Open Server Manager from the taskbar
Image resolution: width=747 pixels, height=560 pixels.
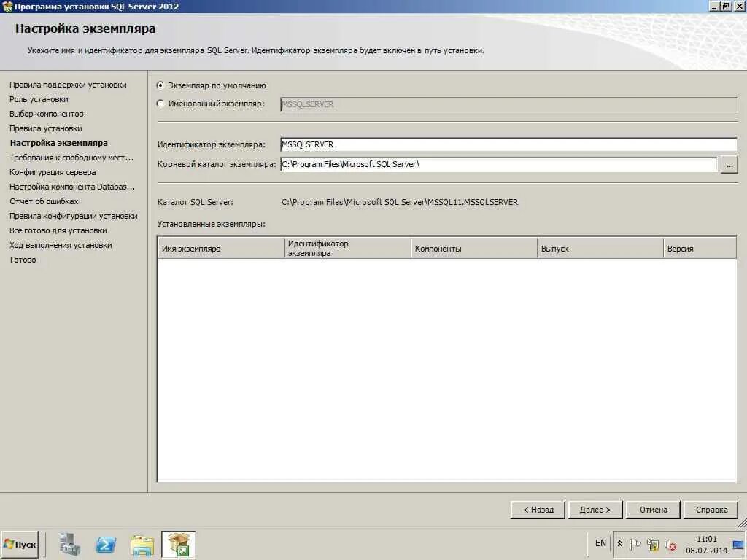pos(69,544)
